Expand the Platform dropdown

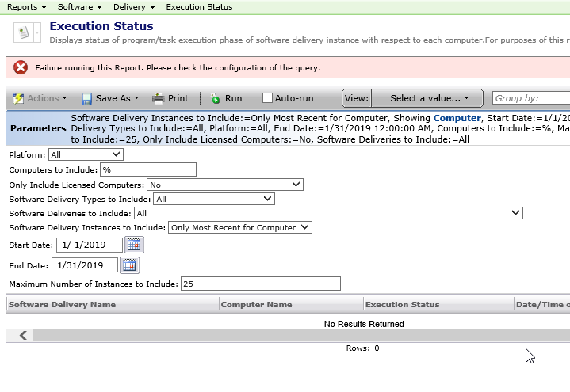tap(86, 154)
